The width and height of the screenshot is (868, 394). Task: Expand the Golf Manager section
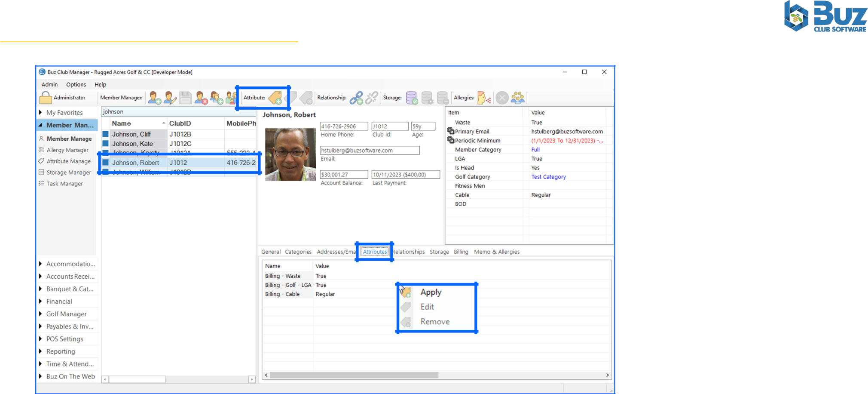(x=41, y=314)
